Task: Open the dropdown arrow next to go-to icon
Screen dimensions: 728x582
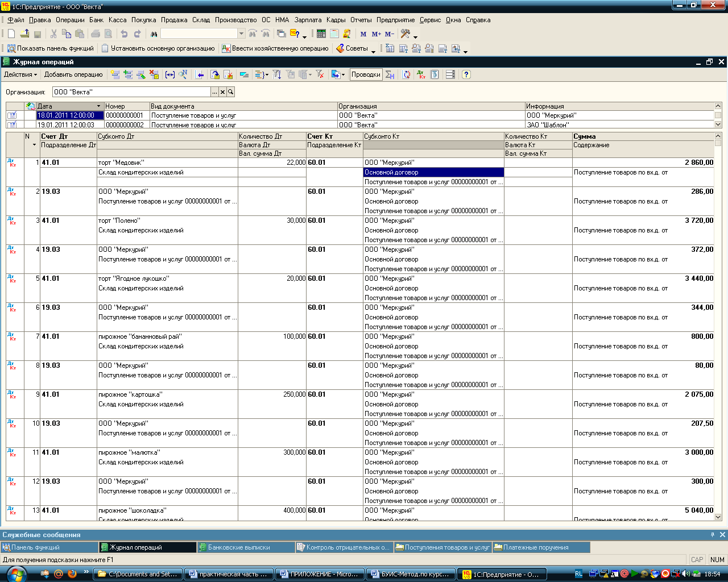Action: click(343, 74)
